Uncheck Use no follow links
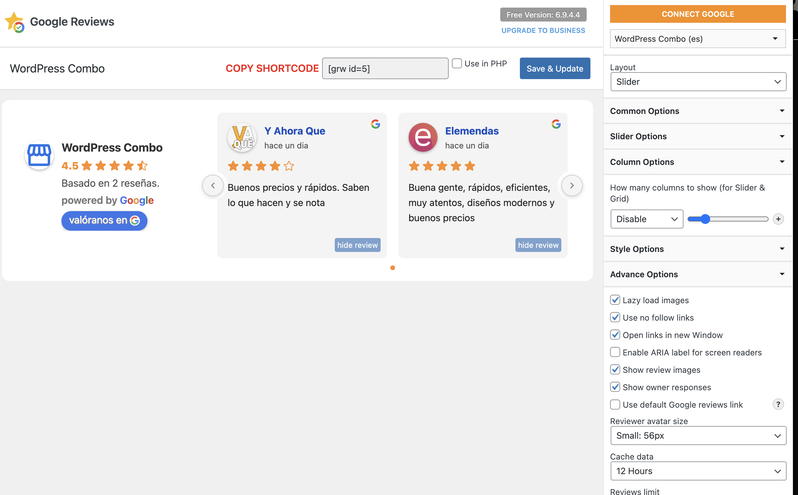The width and height of the screenshot is (798, 495). (x=615, y=317)
